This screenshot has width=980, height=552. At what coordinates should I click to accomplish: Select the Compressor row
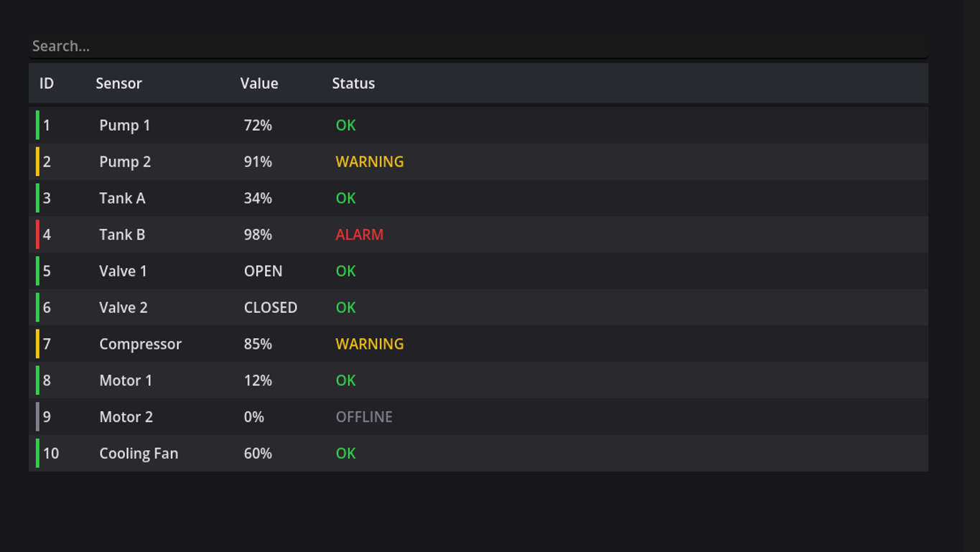tap(478, 344)
